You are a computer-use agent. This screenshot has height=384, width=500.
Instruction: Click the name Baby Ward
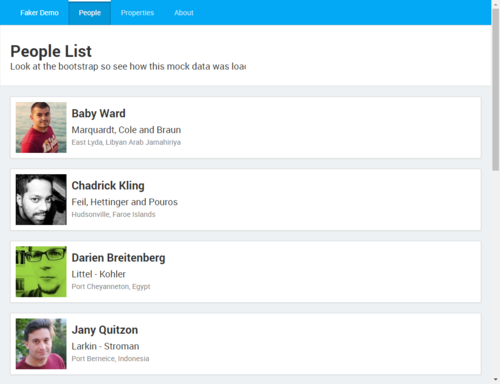coord(99,114)
